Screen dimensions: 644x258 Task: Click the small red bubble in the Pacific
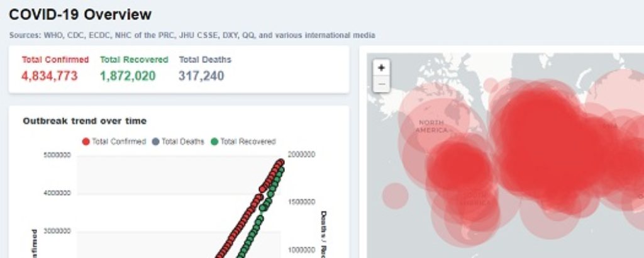(396, 196)
